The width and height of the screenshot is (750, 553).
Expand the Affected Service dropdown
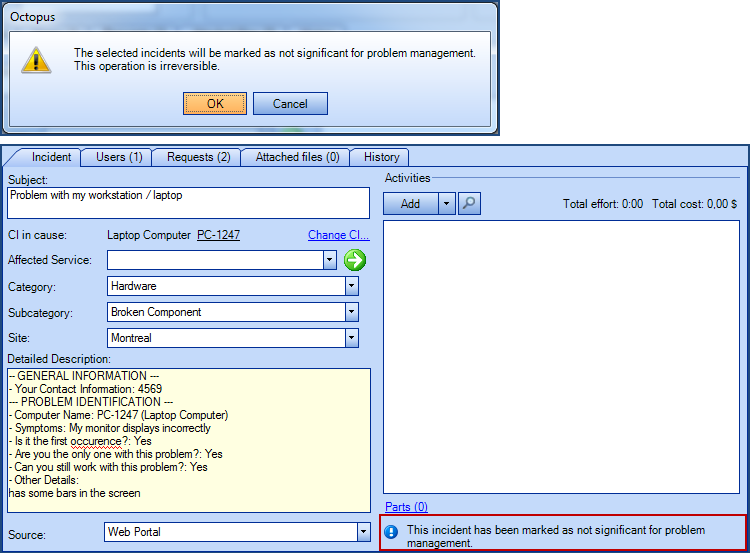pyautogui.click(x=329, y=260)
